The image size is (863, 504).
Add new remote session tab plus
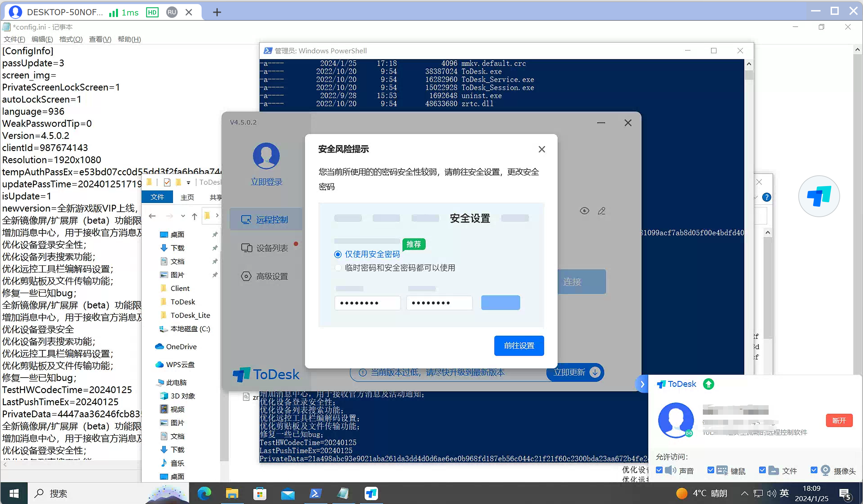point(217,12)
